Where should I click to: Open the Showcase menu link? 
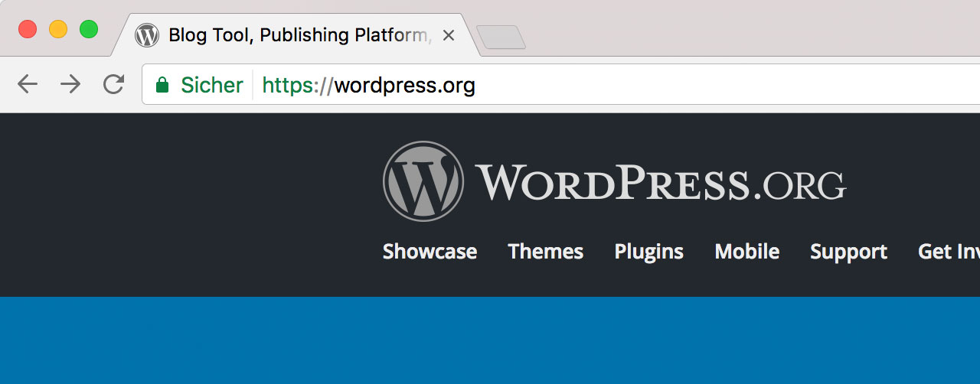(430, 252)
